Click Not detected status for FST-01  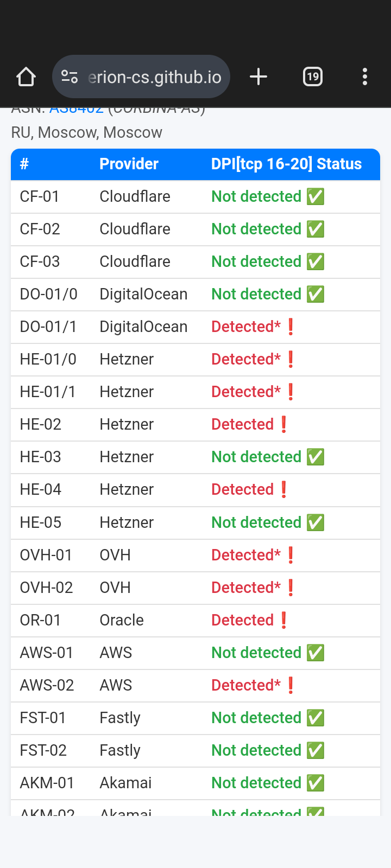pos(256,718)
